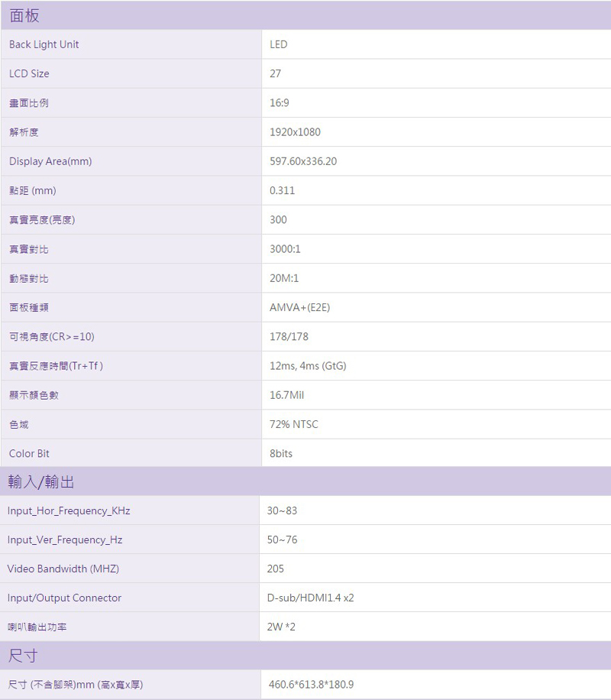The width and height of the screenshot is (611, 700).
Task: Click the 面板 section header
Action: coord(24,15)
